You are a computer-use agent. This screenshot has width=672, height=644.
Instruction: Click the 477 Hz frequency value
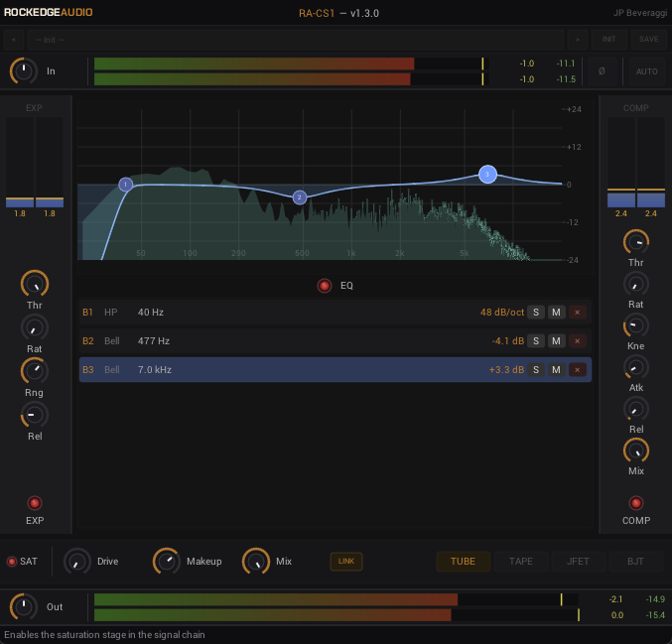pos(154,341)
